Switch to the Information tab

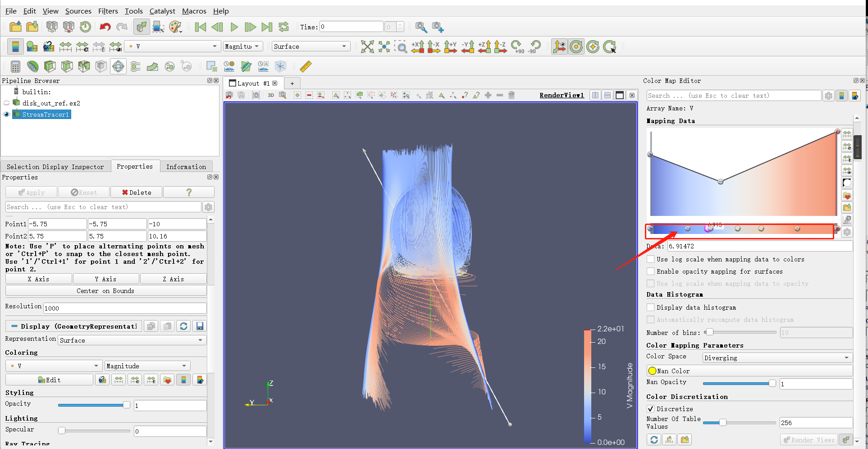tap(186, 166)
